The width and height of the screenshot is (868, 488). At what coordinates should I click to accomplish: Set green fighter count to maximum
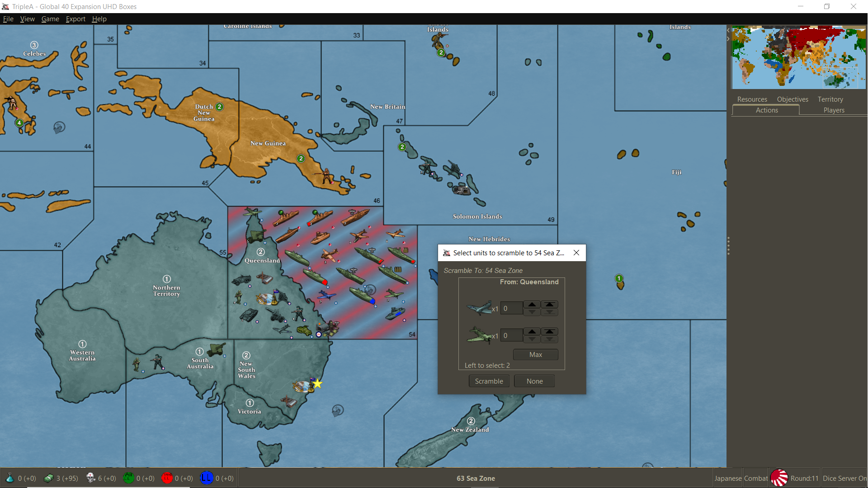[x=549, y=332]
